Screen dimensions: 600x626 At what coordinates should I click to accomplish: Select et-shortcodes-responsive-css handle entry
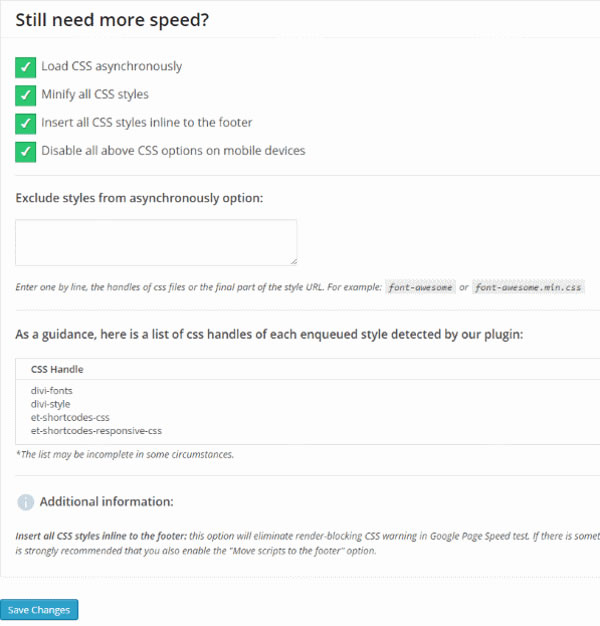(96, 431)
